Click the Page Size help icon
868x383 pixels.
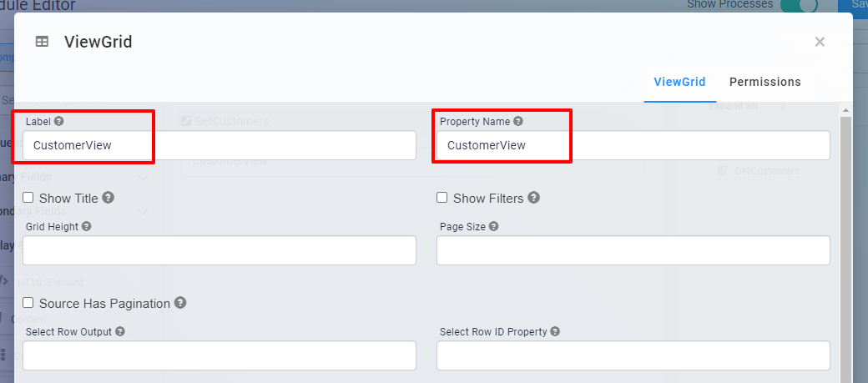pyautogui.click(x=494, y=226)
